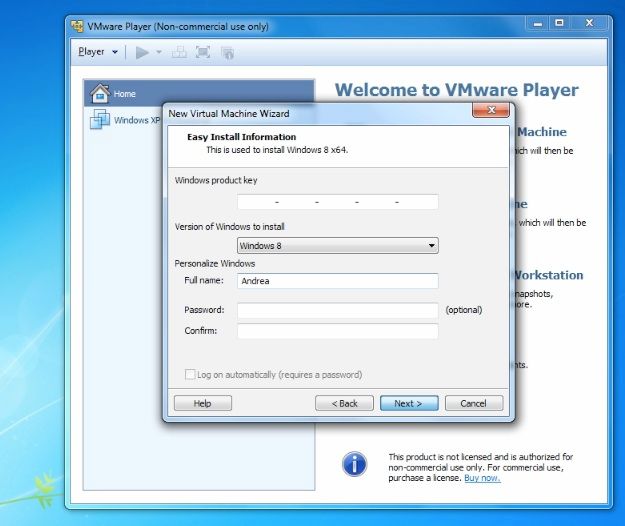Close the New Virtual Machine Wizard dialog

[491, 110]
